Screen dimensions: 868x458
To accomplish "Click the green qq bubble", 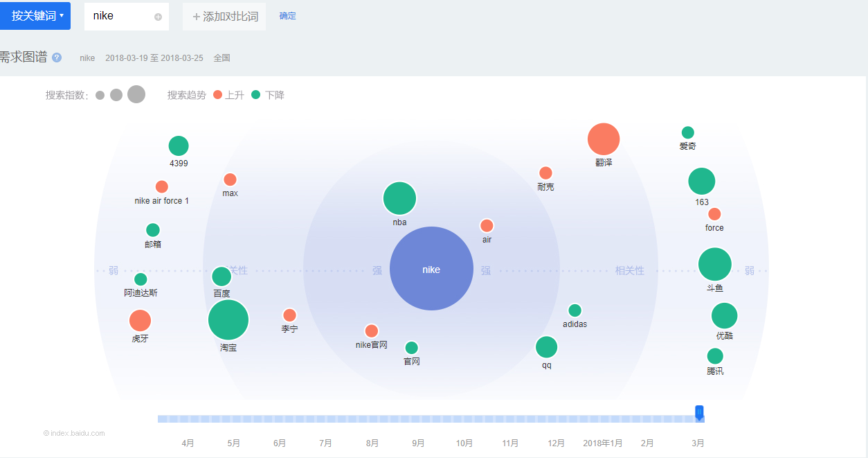I will pyautogui.click(x=546, y=347).
